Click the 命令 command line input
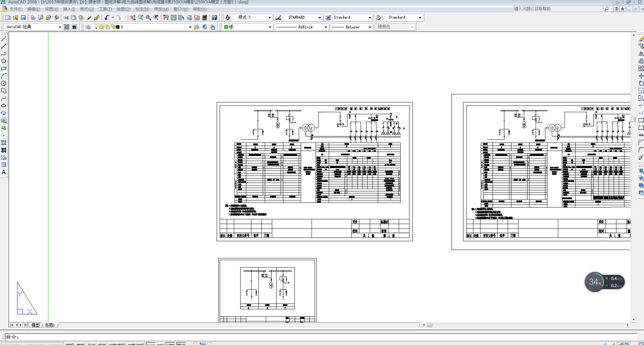Screen dimensions: 644x345 [321, 337]
